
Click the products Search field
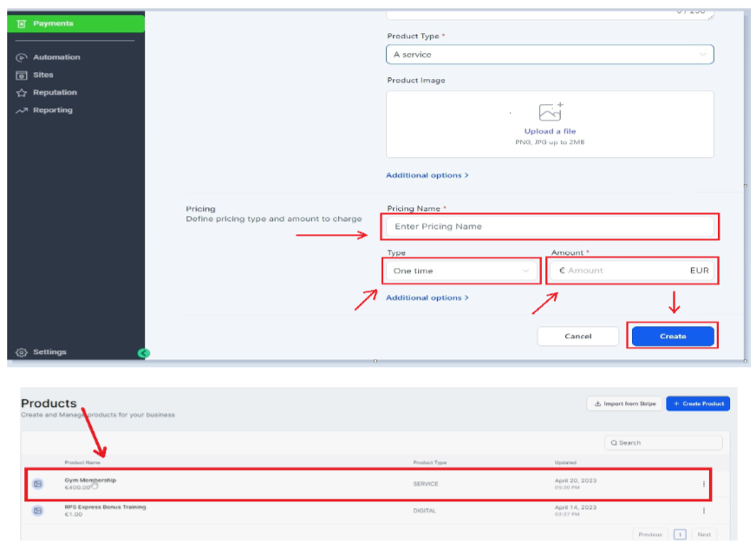click(x=663, y=442)
